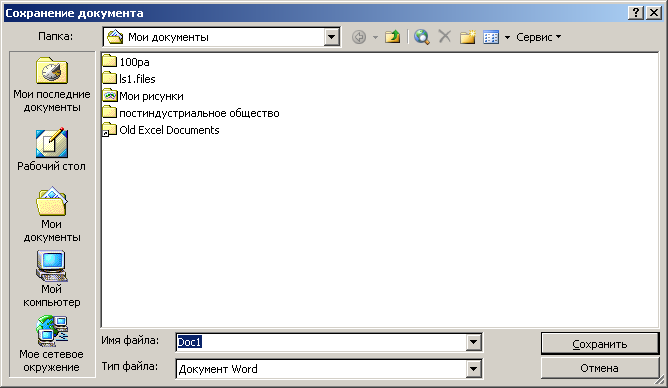The height and width of the screenshot is (388, 668).
Task: Click the Delete X toolbar icon
Action: pyautogui.click(x=445, y=37)
